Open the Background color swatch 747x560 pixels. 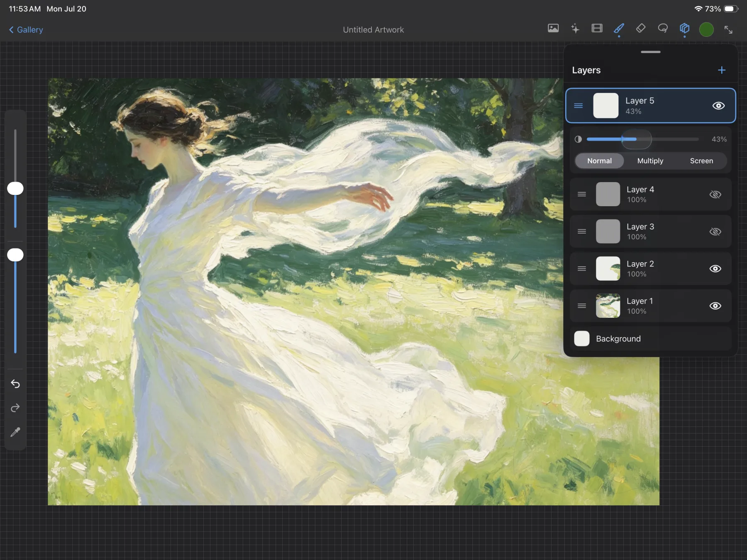(x=582, y=338)
